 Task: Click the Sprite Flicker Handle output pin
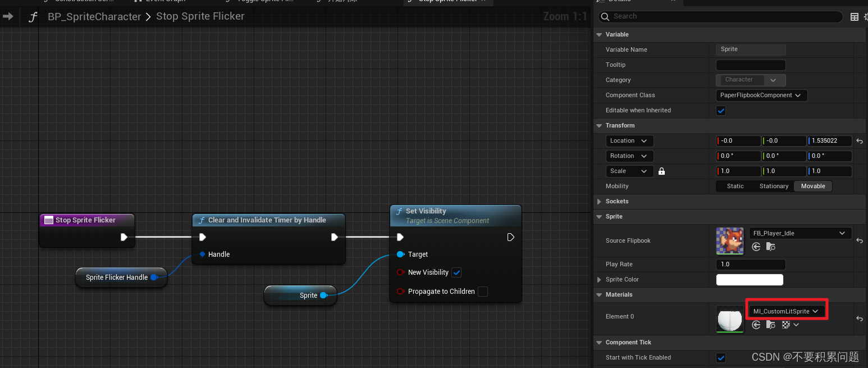[153, 278]
